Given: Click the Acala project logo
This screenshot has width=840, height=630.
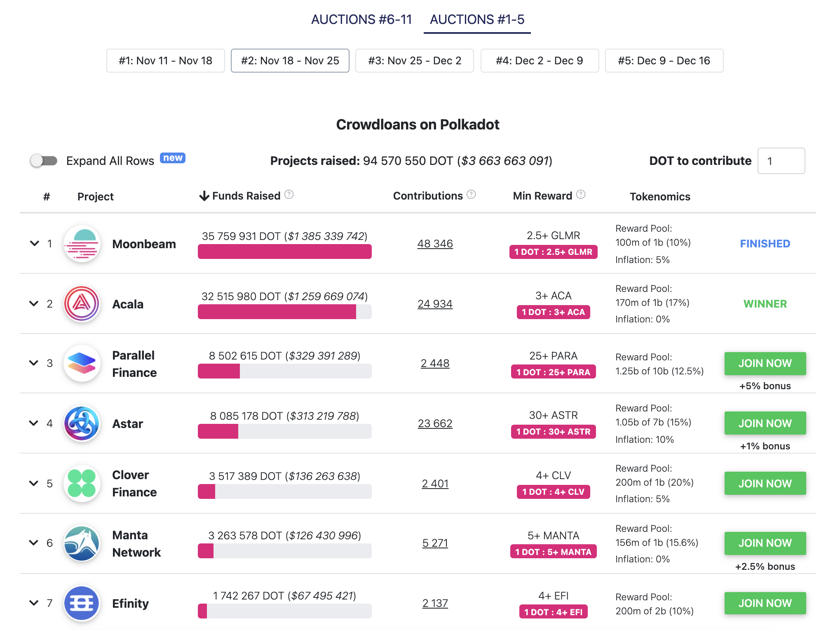Looking at the screenshot, I should (82, 304).
